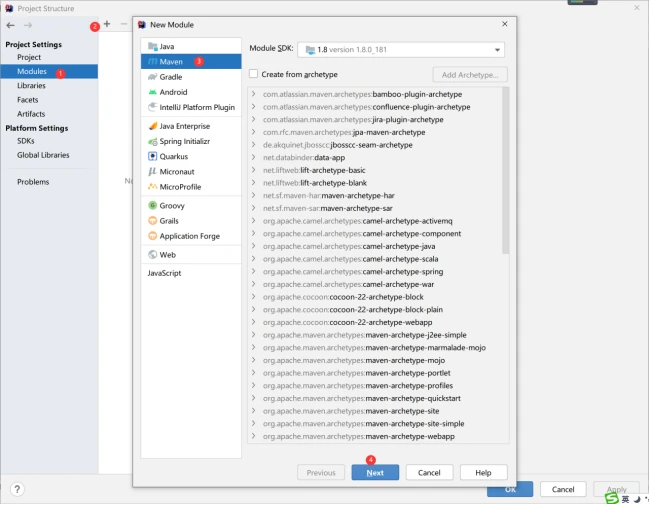650x505 pixels.
Task: Select lift-archetype-basic row
Action: tap(375, 170)
